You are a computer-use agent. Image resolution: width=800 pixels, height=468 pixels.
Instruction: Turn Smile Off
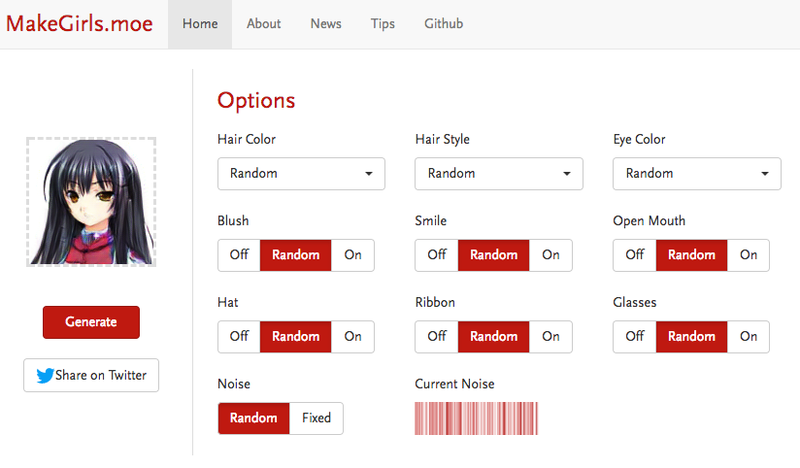(x=437, y=255)
